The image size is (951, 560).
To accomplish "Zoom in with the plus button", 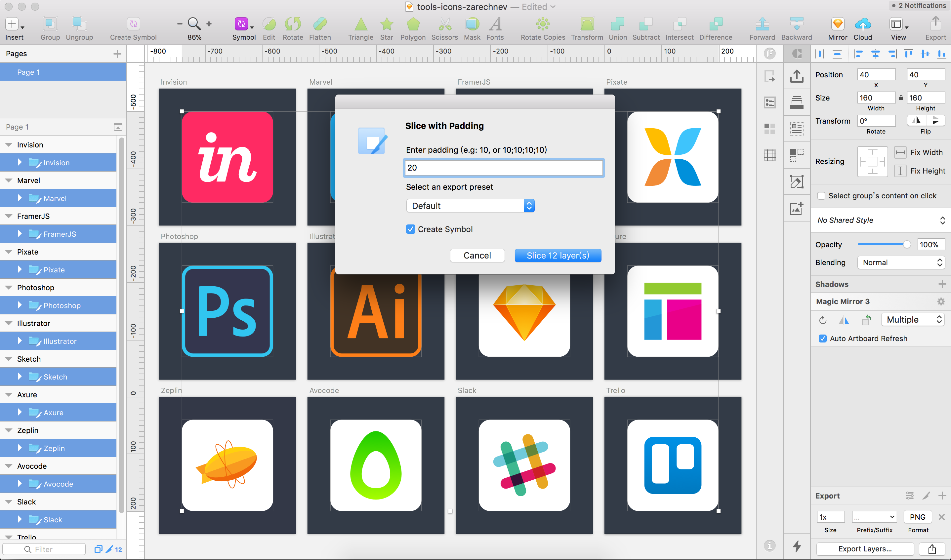I will click(209, 24).
